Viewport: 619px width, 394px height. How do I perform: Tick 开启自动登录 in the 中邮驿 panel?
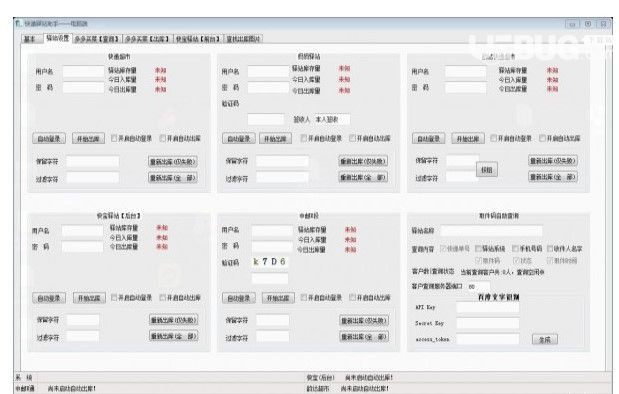tap(321, 297)
